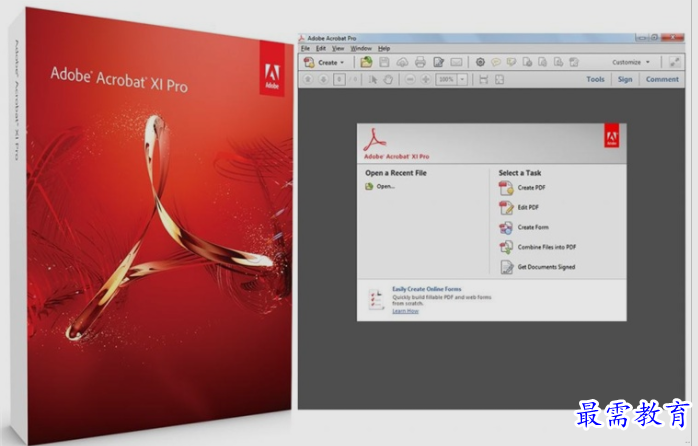
Task: Click the Save file floppy icon
Action: (384, 62)
